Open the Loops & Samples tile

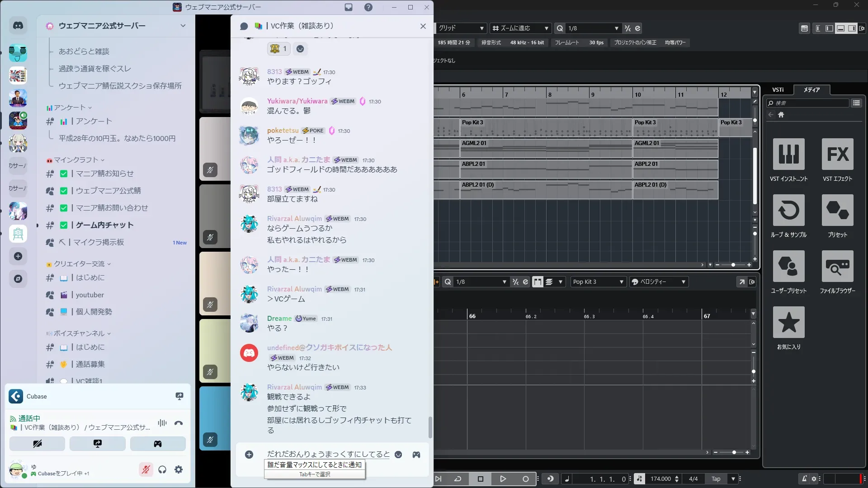coord(788,211)
